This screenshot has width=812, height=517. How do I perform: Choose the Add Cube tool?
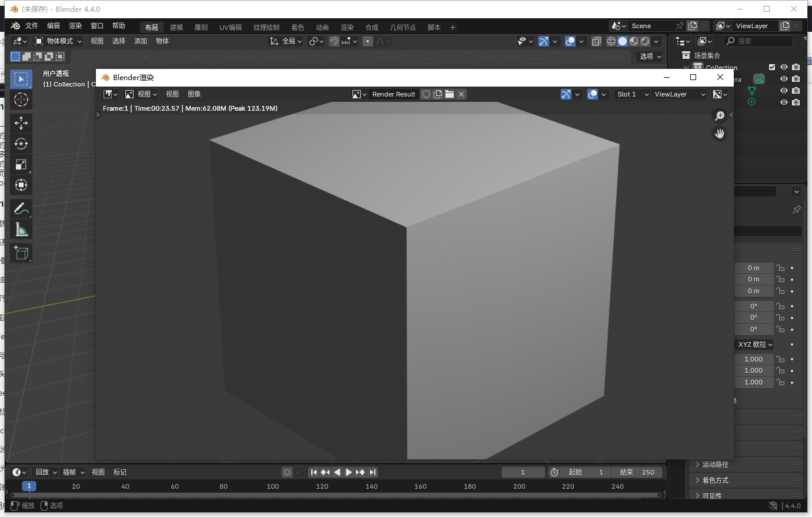(21, 253)
